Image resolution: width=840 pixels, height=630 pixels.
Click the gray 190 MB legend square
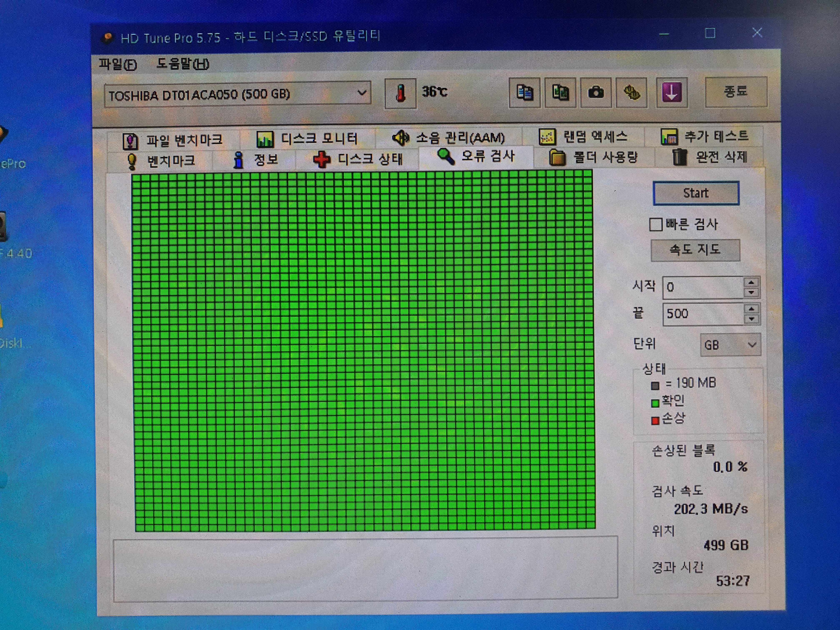[655, 386]
